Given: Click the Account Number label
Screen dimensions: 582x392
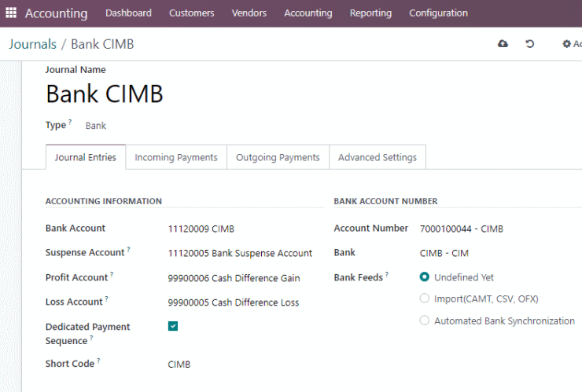Looking at the screenshot, I should [x=370, y=228].
